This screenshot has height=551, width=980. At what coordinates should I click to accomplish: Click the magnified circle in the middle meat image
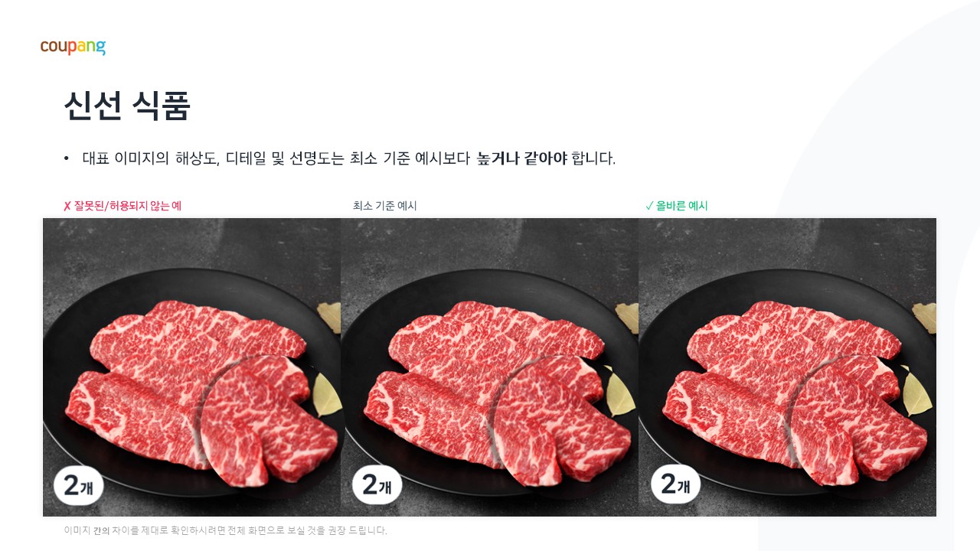(557, 421)
